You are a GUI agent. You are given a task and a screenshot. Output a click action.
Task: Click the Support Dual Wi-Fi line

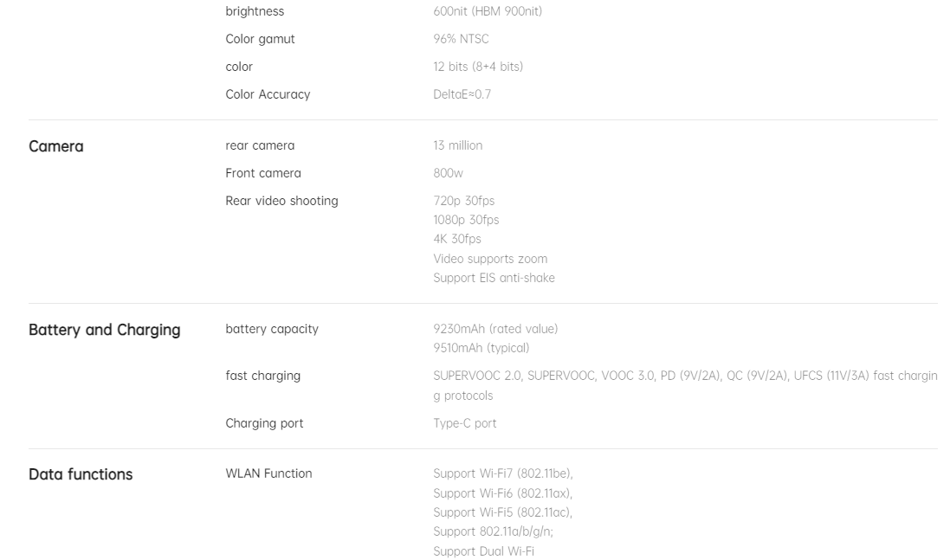click(x=483, y=551)
